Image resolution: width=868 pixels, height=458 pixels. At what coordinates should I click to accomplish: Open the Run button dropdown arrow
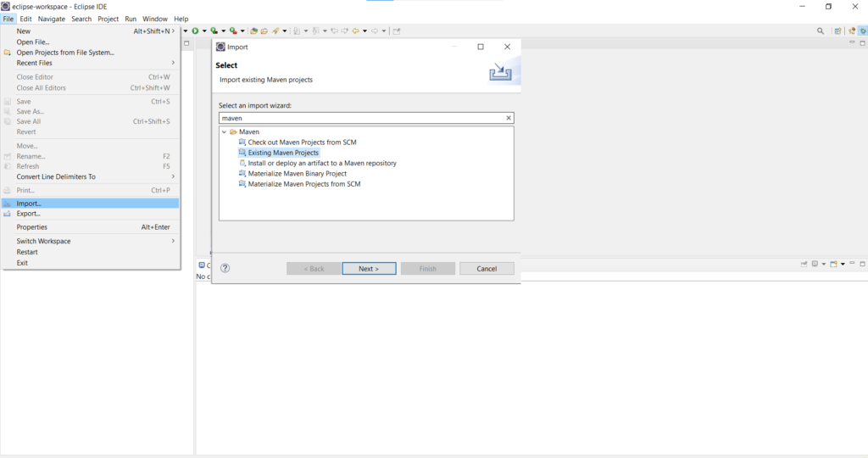pos(204,31)
